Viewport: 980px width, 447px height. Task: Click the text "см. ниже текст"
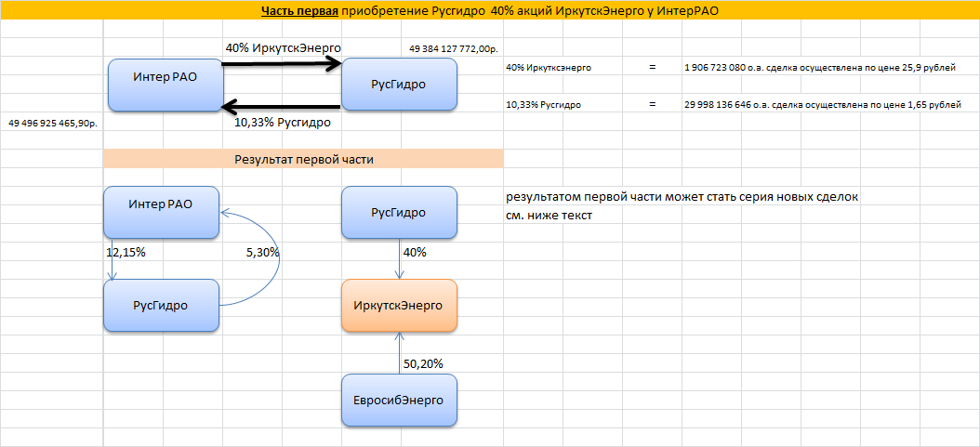pyautogui.click(x=550, y=216)
